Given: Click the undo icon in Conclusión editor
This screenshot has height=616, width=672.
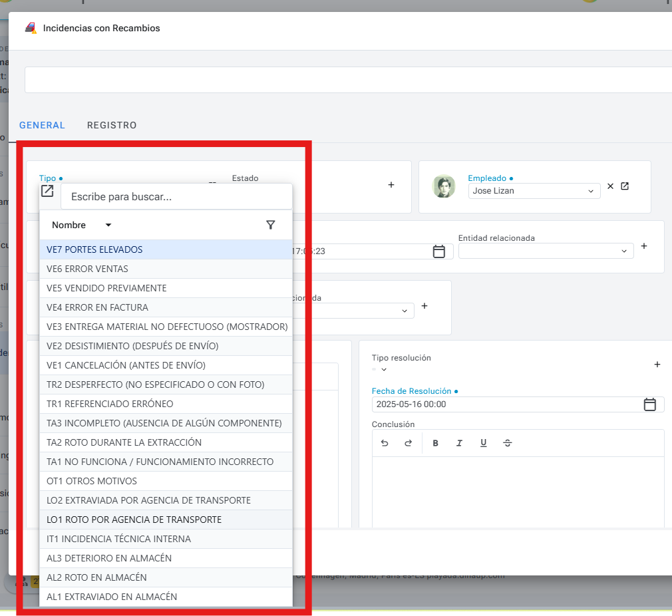Looking at the screenshot, I should tap(385, 443).
